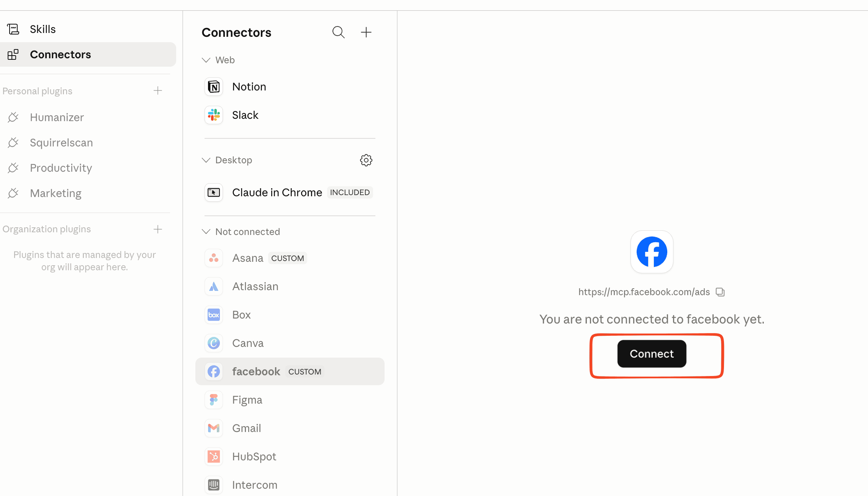868x496 pixels.
Task: Open the Productivity plugin
Action: pyautogui.click(x=85, y=168)
